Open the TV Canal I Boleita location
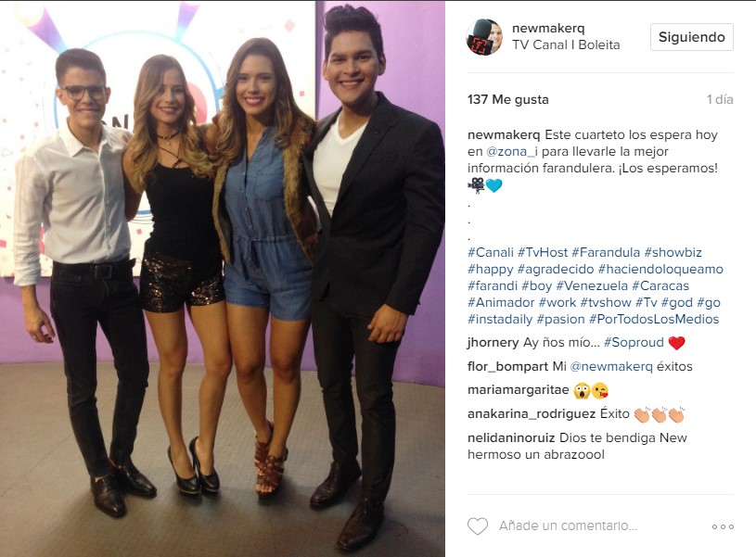This screenshot has height=557, width=756. coord(566,44)
